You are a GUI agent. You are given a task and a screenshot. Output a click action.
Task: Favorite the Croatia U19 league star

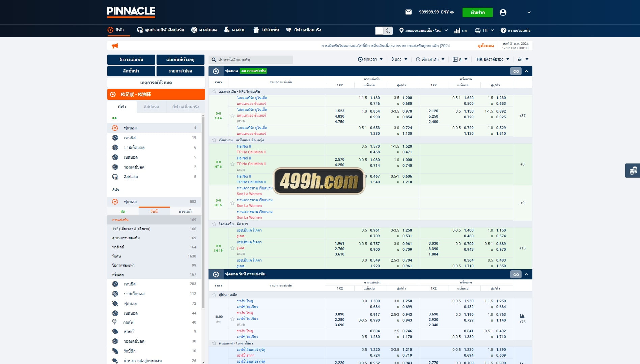point(214,224)
